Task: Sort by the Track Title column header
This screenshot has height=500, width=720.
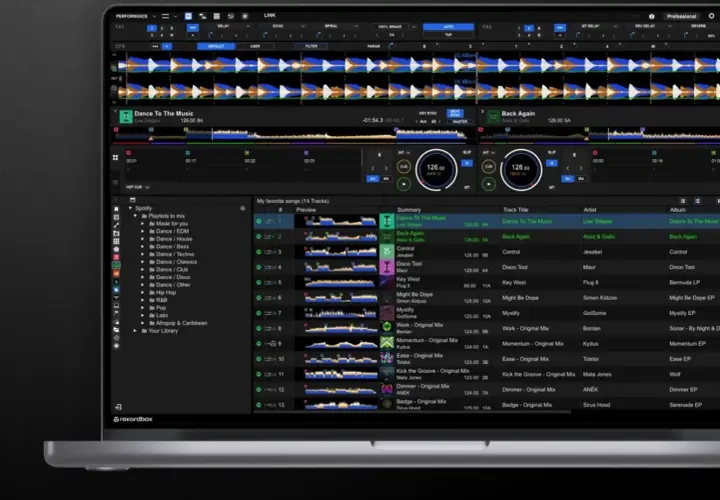Action: click(516, 210)
